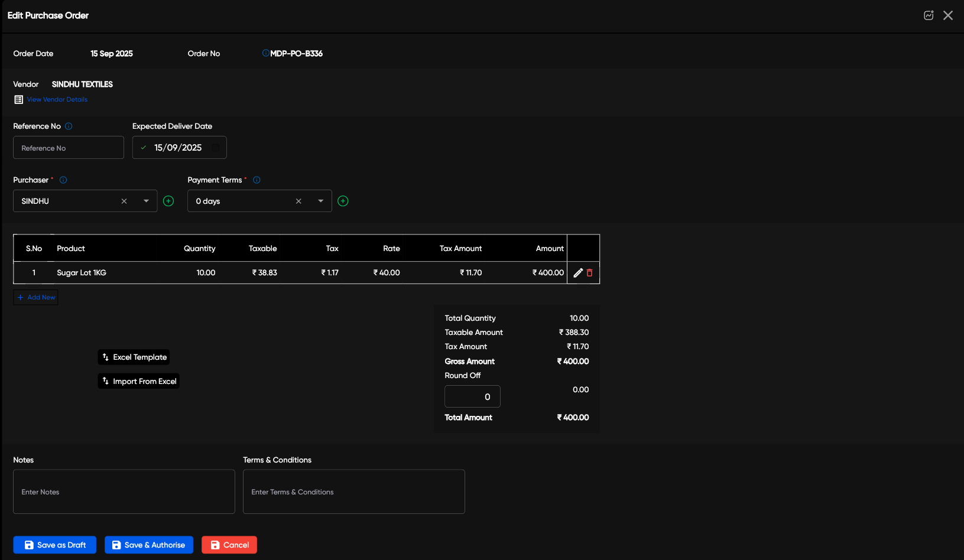964x560 pixels.
Task: Clear the SINDHU purchaser selection
Action: click(x=124, y=201)
